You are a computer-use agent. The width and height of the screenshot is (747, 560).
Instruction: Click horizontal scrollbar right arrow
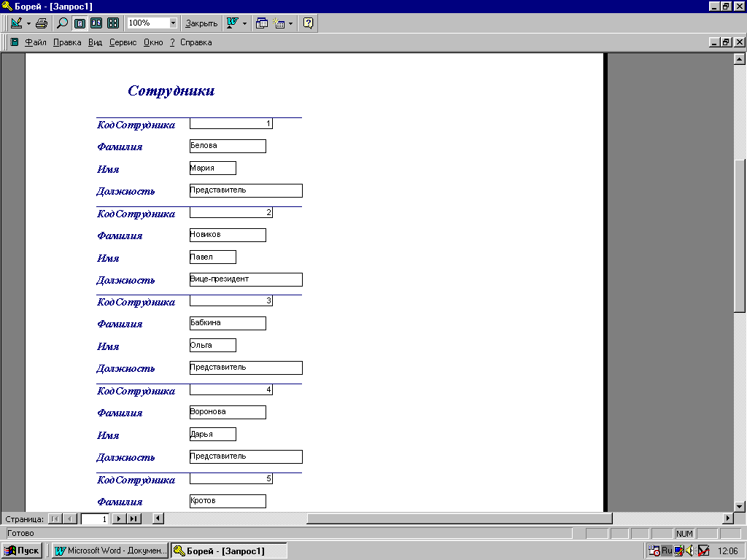tap(728, 518)
